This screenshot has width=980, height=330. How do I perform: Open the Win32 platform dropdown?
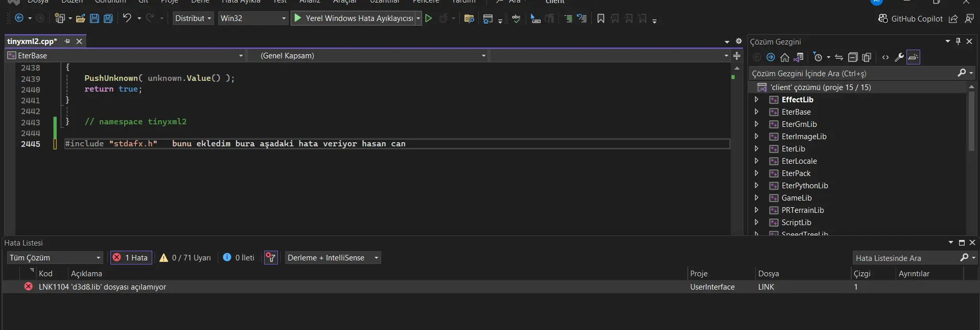(253, 18)
